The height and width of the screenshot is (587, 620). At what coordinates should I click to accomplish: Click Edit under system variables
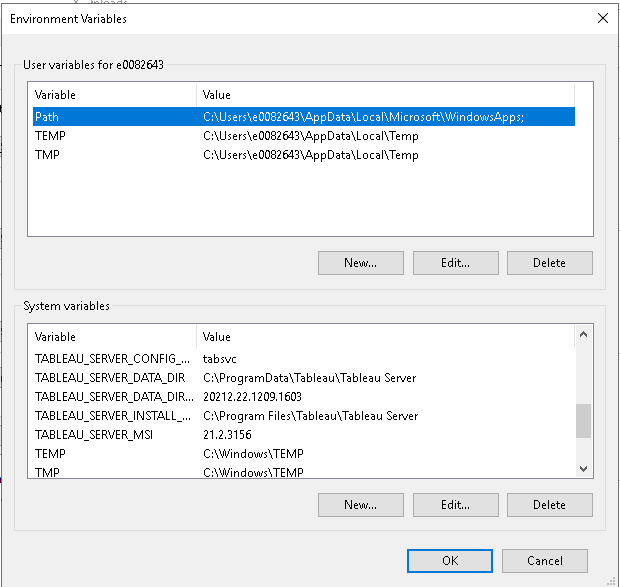[456, 505]
